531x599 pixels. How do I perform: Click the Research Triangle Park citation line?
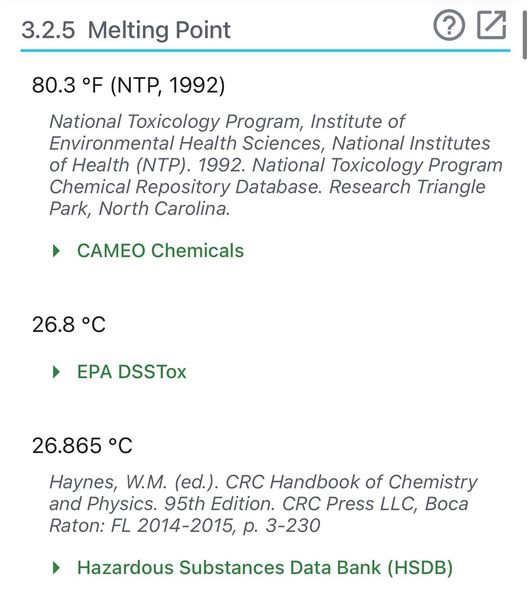[x=267, y=187]
